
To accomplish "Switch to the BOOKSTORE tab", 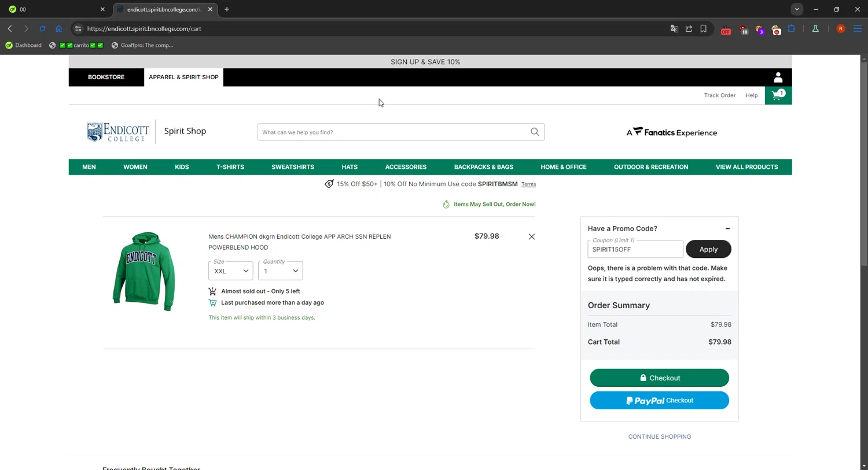I will pos(106,77).
